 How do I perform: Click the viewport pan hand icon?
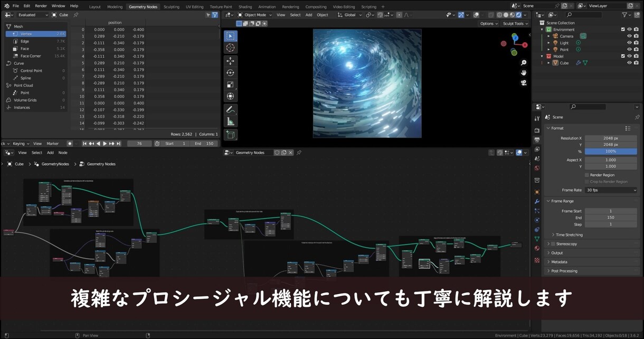coord(524,72)
